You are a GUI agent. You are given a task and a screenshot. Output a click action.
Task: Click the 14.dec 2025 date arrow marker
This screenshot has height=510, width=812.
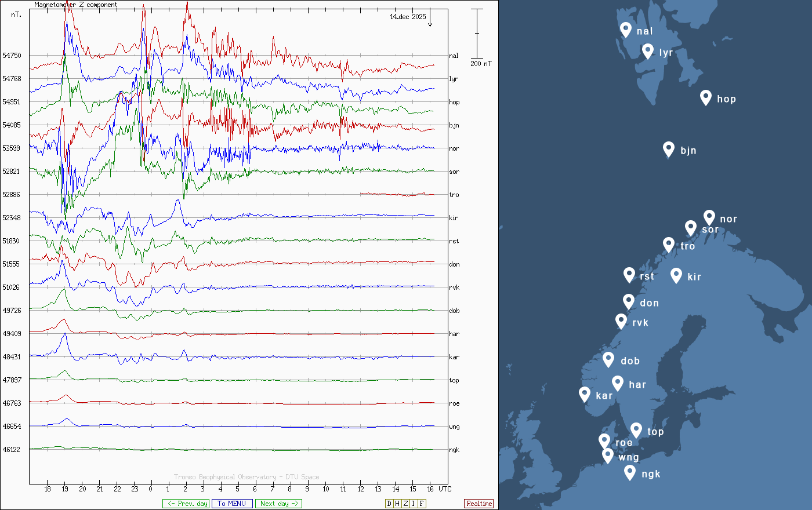[430, 20]
